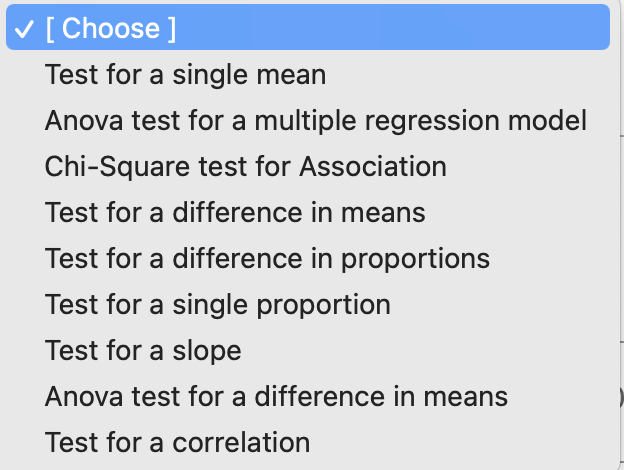Select the [ Choose ] placeholder option
Screen dimensions: 624x470
(x=110, y=28)
